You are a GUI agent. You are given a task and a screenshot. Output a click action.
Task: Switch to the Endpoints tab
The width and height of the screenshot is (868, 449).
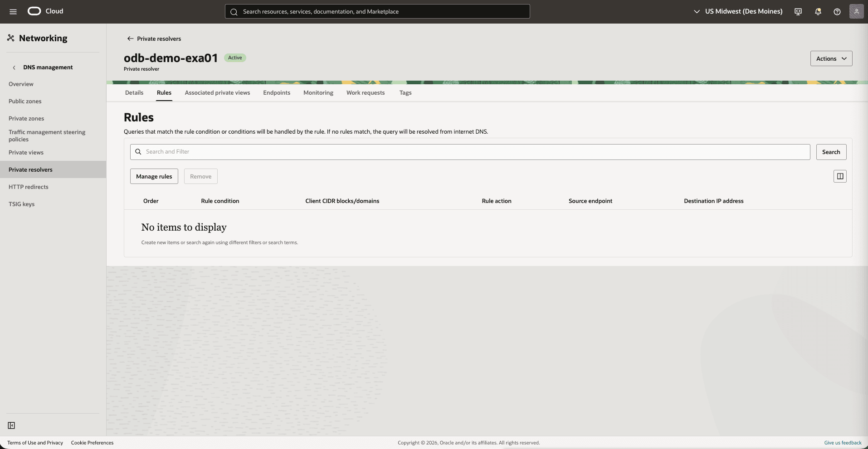276,92
